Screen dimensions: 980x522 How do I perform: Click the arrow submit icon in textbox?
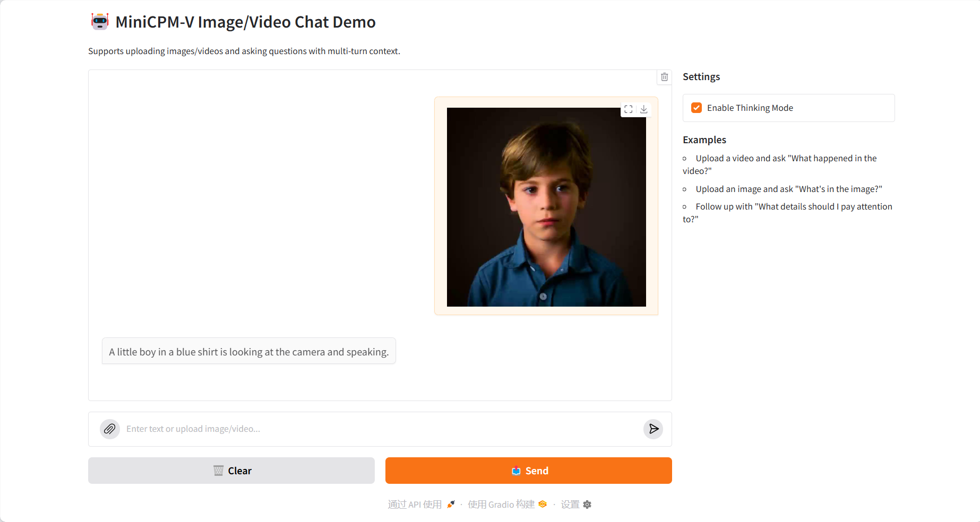[x=654, y=429]
